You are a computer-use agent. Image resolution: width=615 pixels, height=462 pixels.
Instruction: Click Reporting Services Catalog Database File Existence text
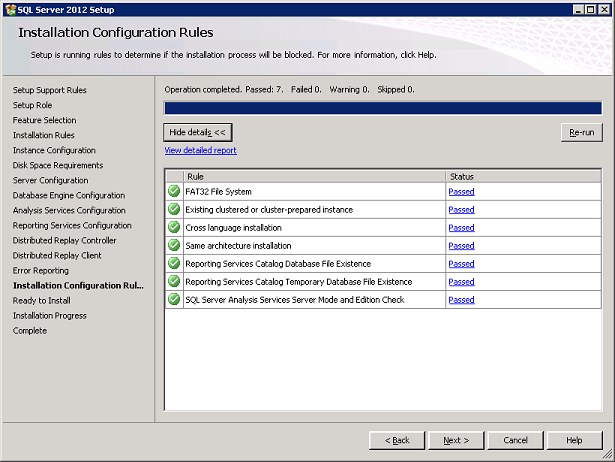click(278, 264)
